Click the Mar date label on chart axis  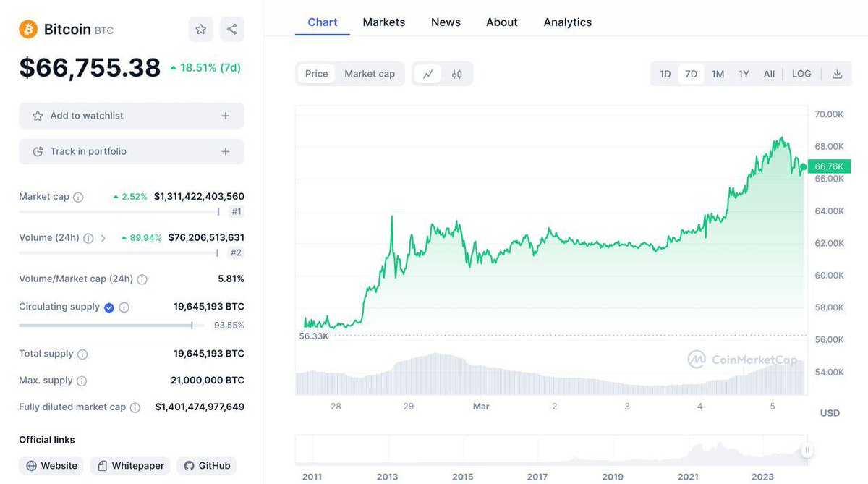[481, 407]
